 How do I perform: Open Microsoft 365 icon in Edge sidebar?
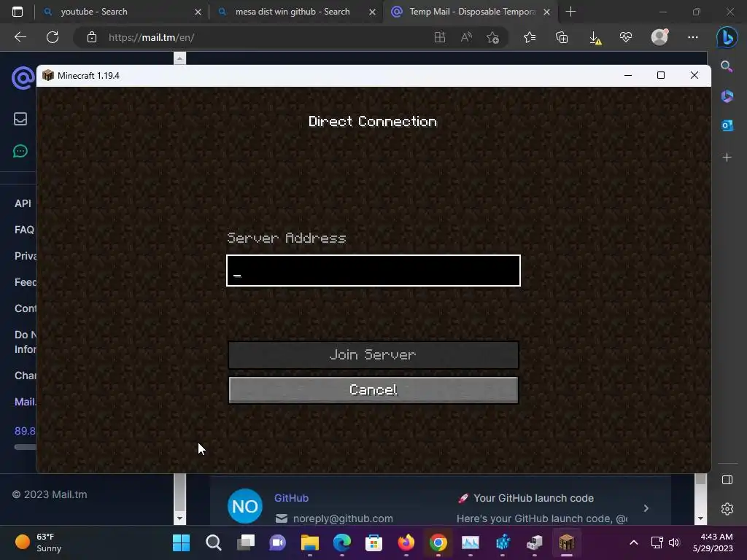[727, 96]
